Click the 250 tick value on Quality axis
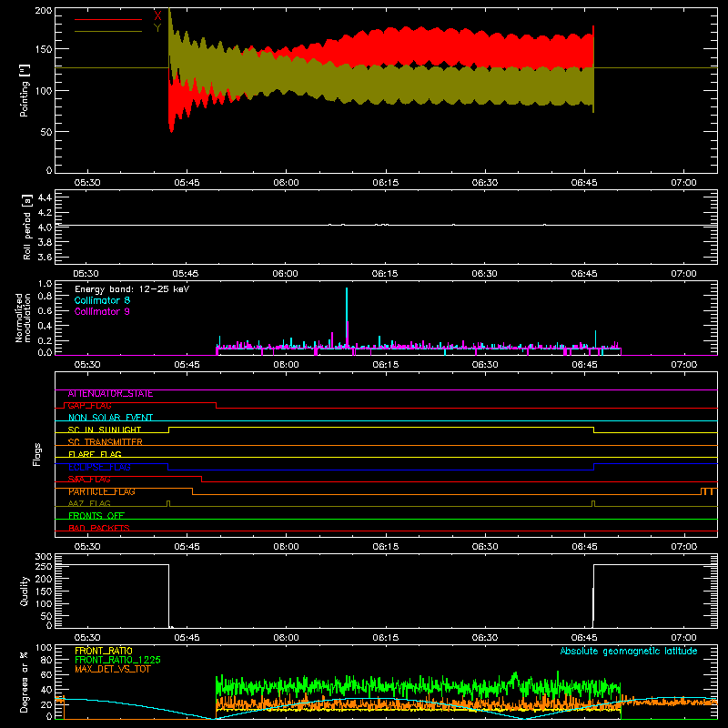This screenshot has height=728, width=728. coord(44,567)
